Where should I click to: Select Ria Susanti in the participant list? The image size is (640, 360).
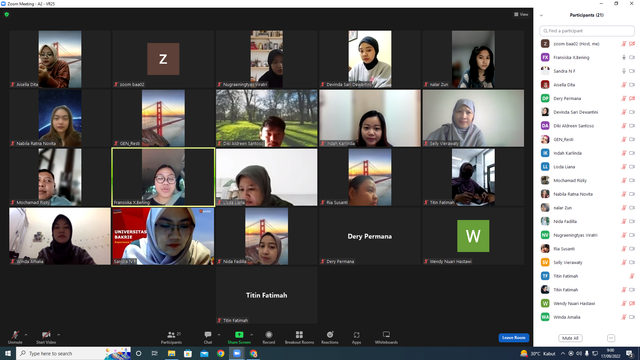point(587,249)
